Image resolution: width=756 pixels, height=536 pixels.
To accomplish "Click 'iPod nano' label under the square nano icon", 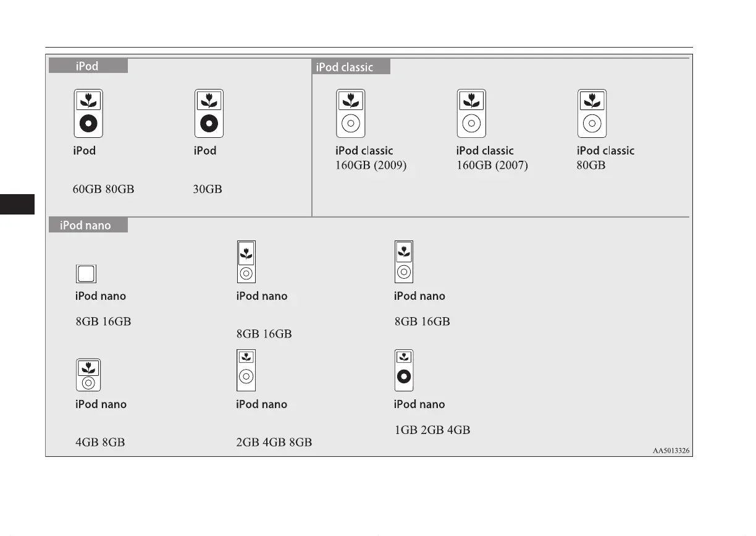I will click(x=101, y=296).
